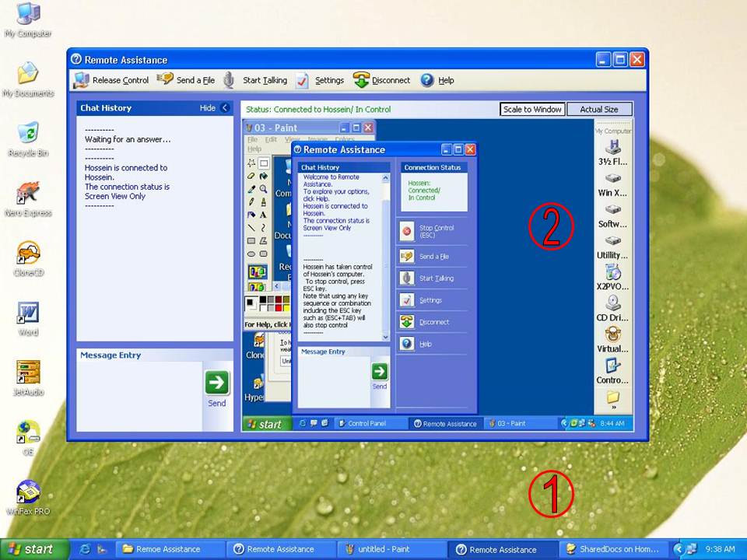Click Release Control in the toolbar

tap(111, 80)
